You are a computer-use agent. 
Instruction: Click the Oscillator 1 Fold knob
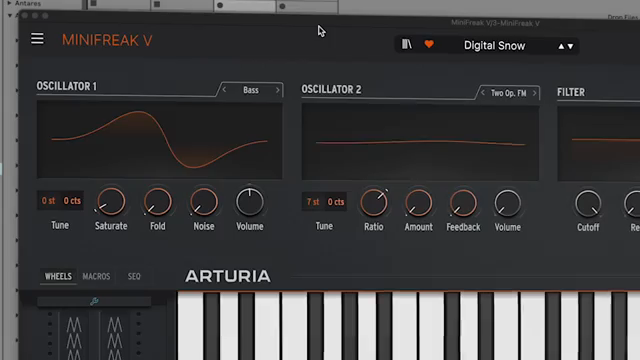pyautogui.click(x=158, y=202)
